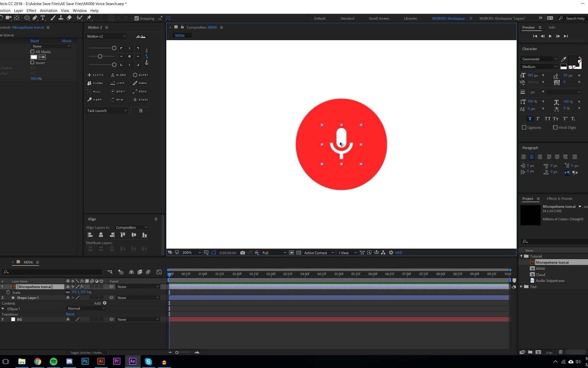Open the Animation menu

click(x=49, y=11)
